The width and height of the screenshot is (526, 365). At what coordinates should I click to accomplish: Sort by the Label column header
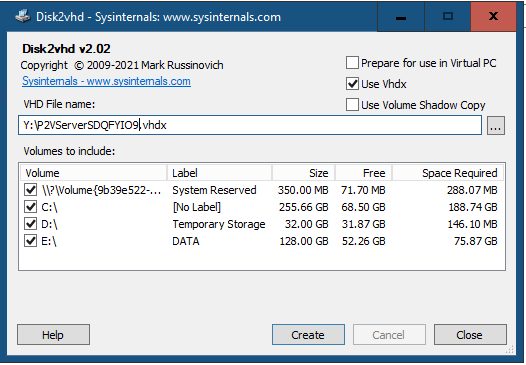tap(219, 173)
